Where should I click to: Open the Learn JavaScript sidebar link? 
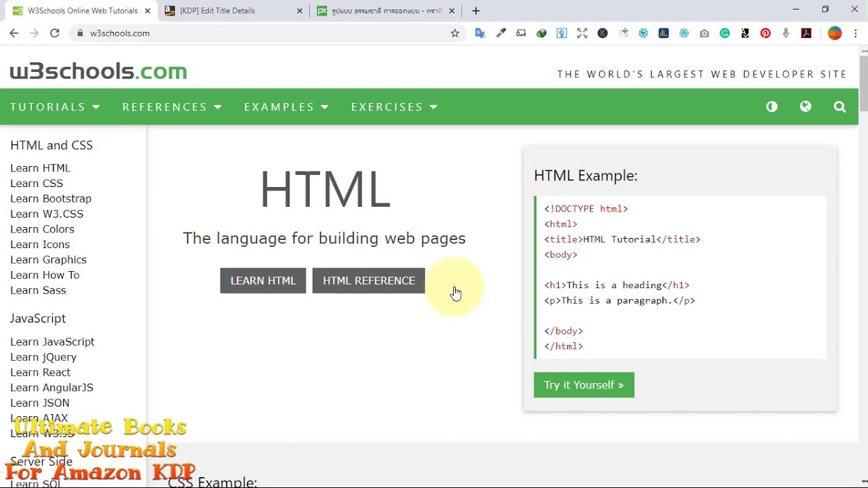(52, 342)
